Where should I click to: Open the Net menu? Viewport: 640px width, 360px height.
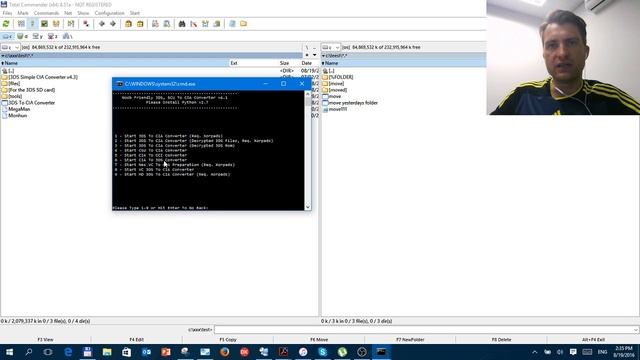(x=68, y=13)
